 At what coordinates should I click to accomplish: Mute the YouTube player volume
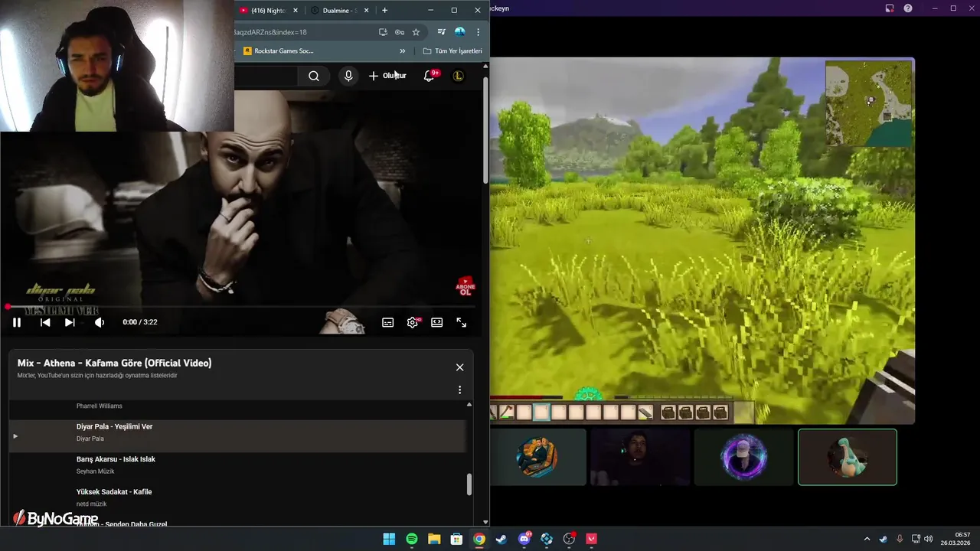tap(100, 322)
